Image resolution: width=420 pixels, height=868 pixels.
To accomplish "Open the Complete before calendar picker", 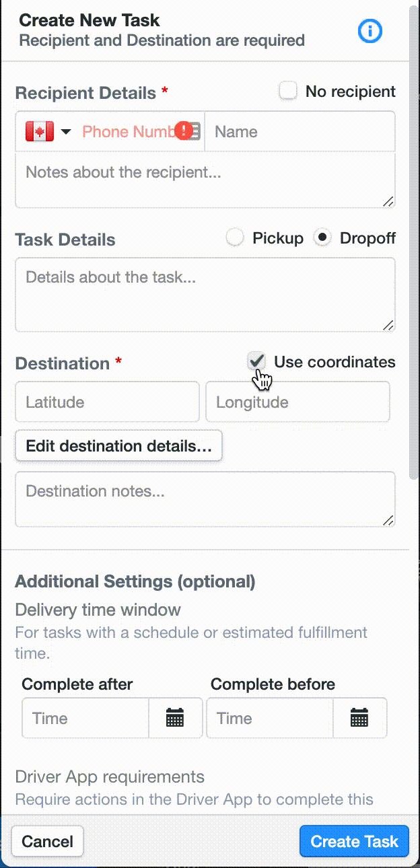I will coord(359,718).
